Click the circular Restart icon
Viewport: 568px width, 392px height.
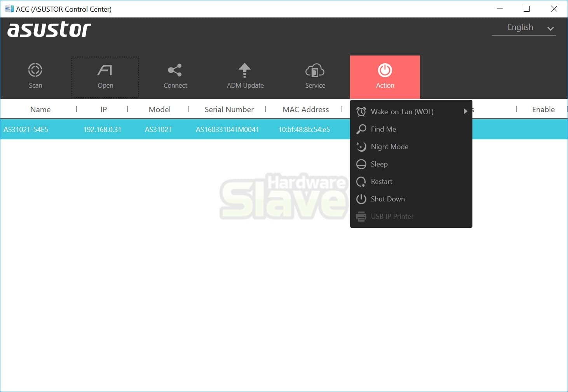click(x=361, y=182)
